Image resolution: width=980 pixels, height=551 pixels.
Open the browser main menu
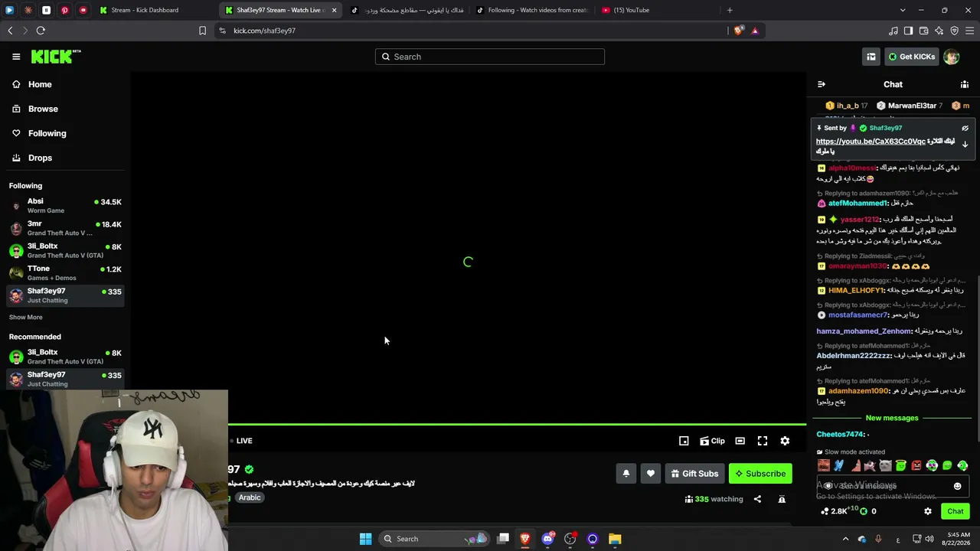[x=969, y=31]
